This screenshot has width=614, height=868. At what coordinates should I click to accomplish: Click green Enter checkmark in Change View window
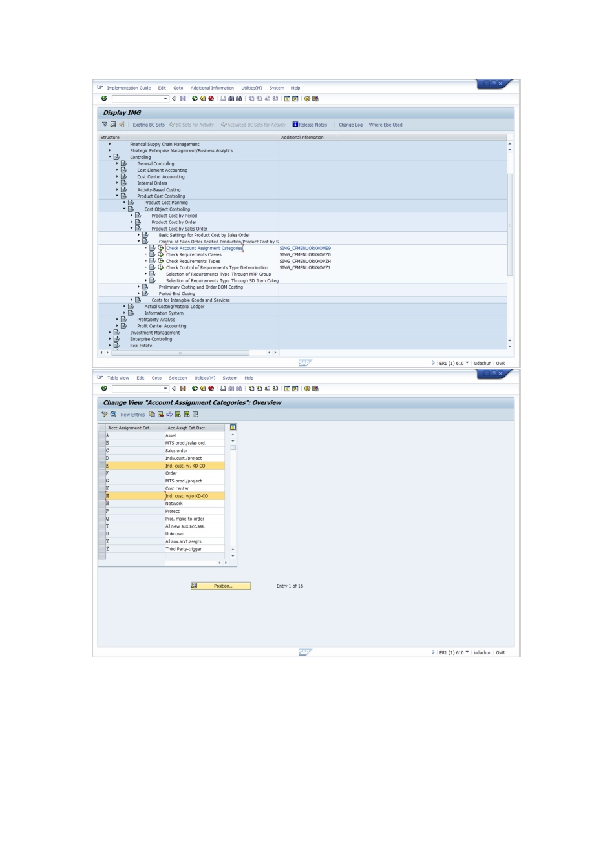[104, 389]
